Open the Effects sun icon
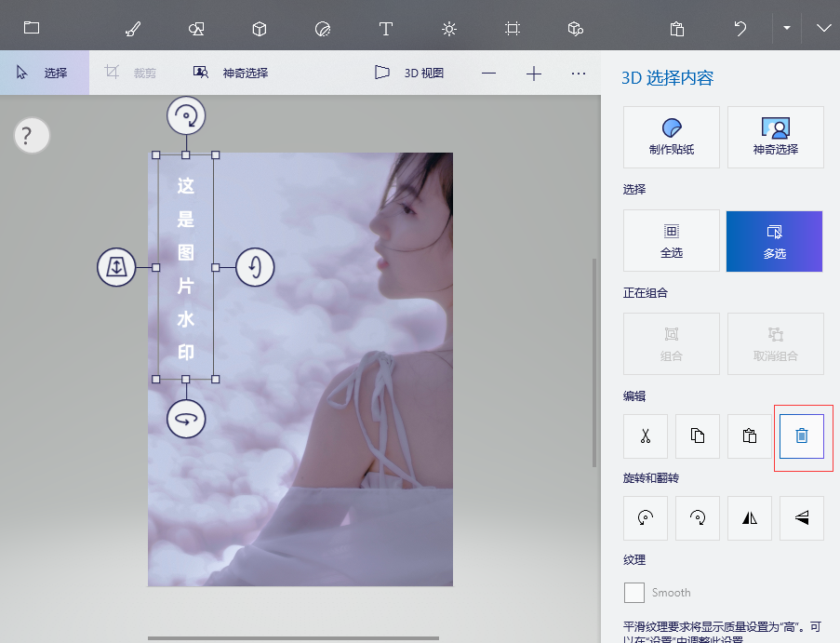 click(x=449, y=29)
